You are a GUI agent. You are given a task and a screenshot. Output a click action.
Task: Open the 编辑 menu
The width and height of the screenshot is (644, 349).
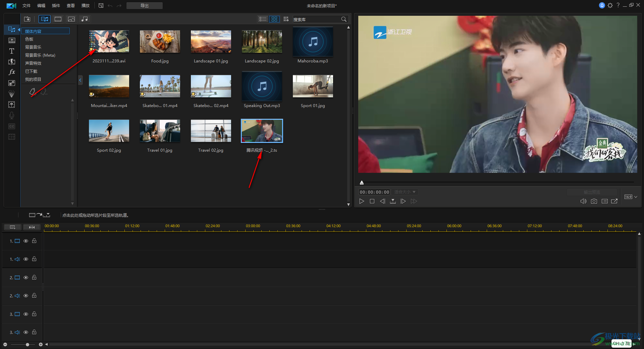41,6
